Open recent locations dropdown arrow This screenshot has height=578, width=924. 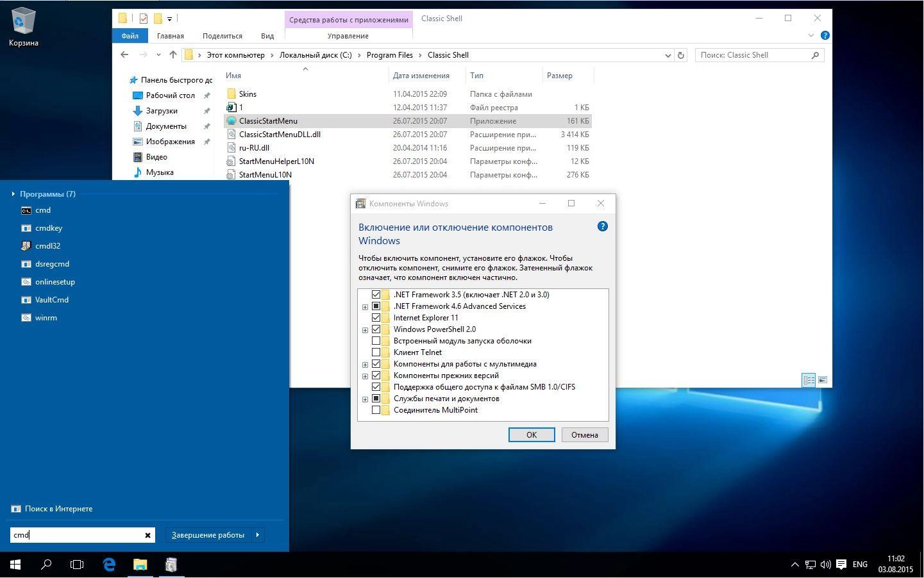click(x=158, y=55)
